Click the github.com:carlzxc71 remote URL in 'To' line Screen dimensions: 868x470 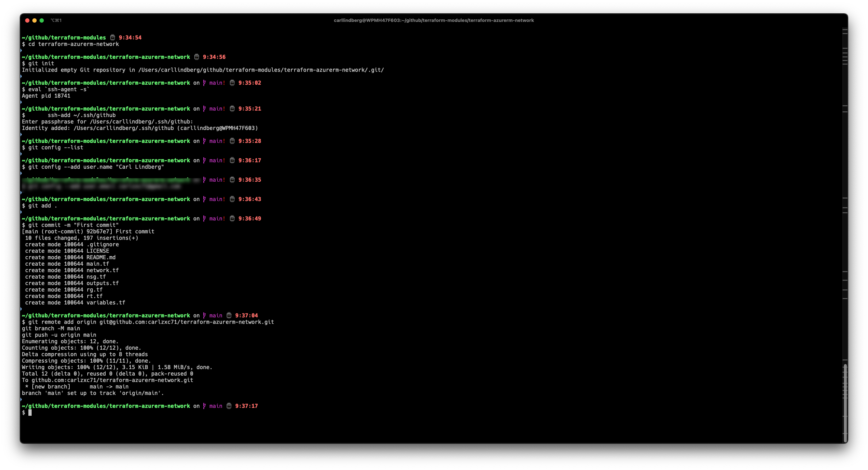click(112, 380)
